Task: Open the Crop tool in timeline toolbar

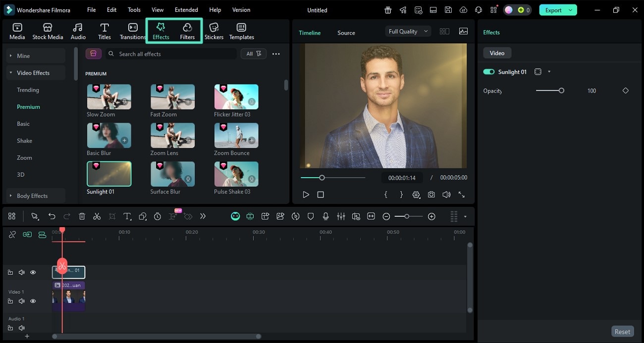Action: [x=112, y=216]
